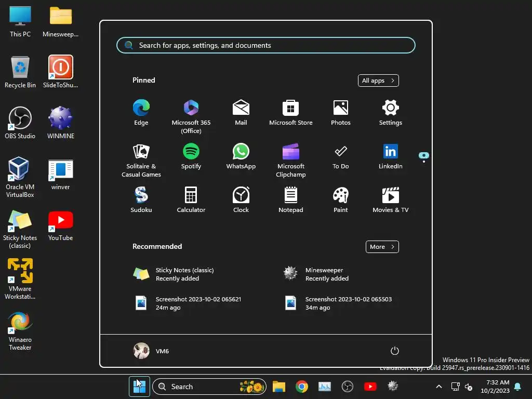Open WhatsApp pinned app
Image resolution: width=532 pixels, height=399 pixels.
pyautogui.click(x=241, y=156)
